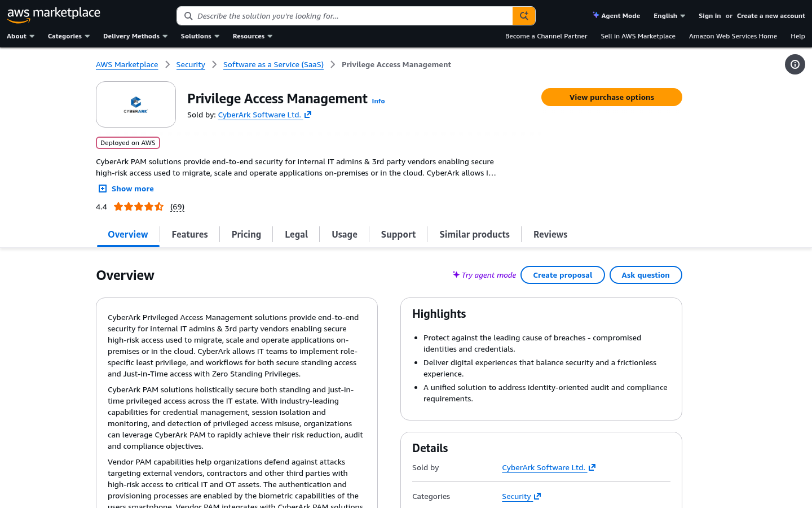Viewport: 812px width, 508px height.
Task: Click the magnifier icon in search bar
Action: pos(188,16)
